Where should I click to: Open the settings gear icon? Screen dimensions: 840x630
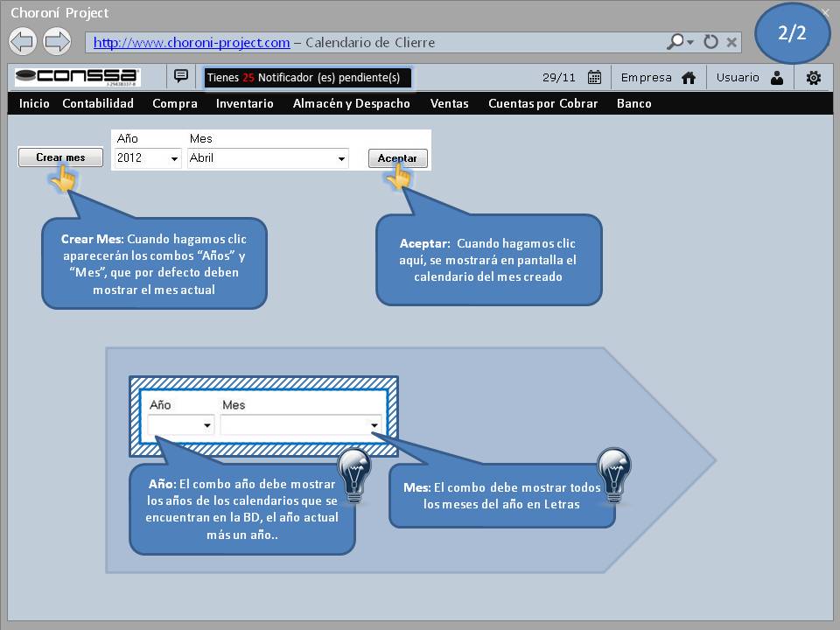813,78
